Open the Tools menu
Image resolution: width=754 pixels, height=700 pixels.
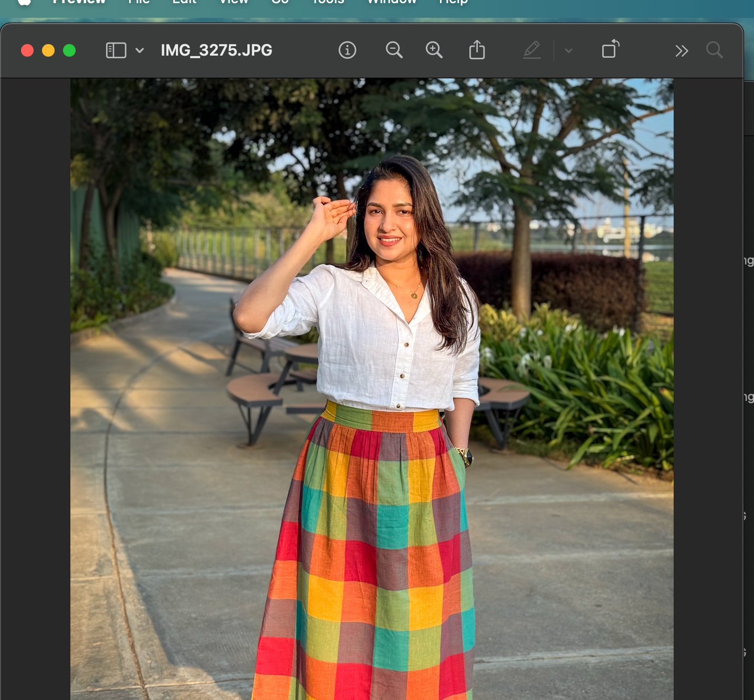(x=328, y=2)
